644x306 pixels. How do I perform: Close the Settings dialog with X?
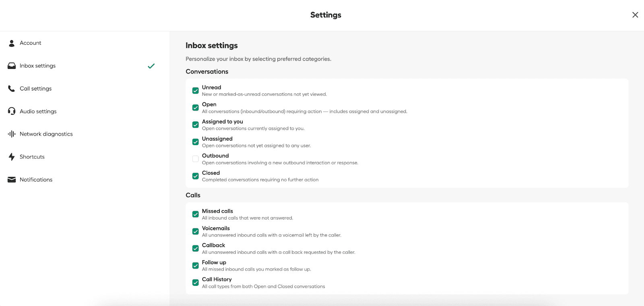pos(635,15)
